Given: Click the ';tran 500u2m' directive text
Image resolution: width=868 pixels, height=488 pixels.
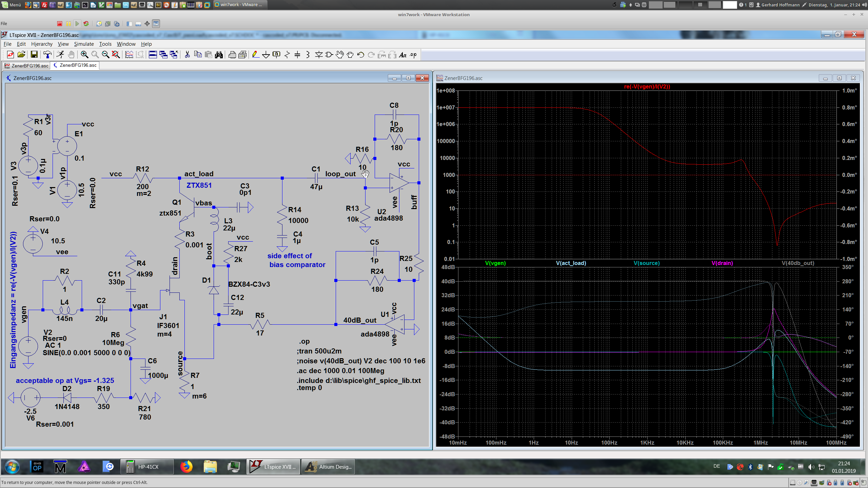Looking at the screenshot, I should coord(319,351).
